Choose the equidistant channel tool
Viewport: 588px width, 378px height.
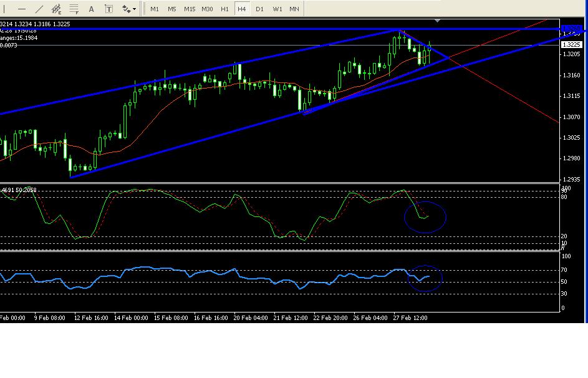tap(57, 9)
